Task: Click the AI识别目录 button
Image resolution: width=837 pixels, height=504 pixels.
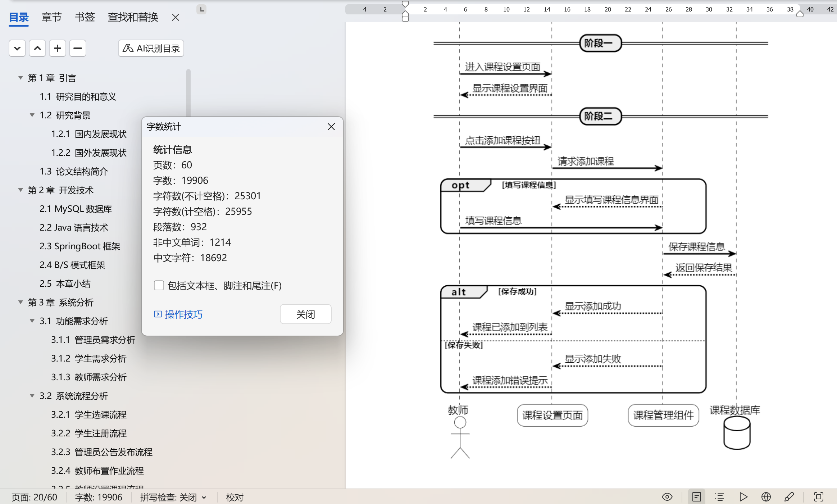Action: 151,48
